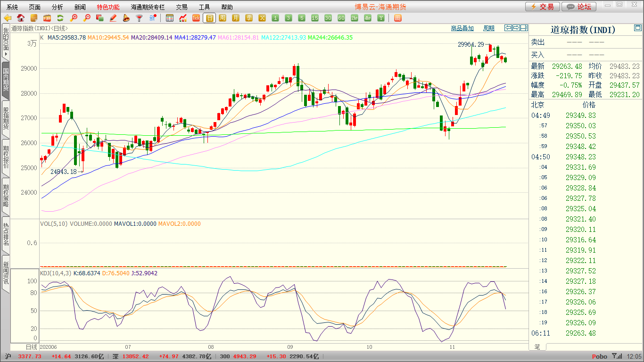Open the F10 fundamentals icon
Viewport: 644px width, 362px height.
47,18
